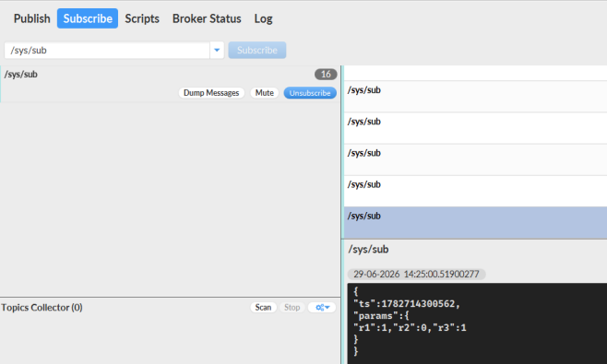Screen dimensions: 607x364
Task: Click into the /sys/sub topic input field
Action: tap(107, 51)
